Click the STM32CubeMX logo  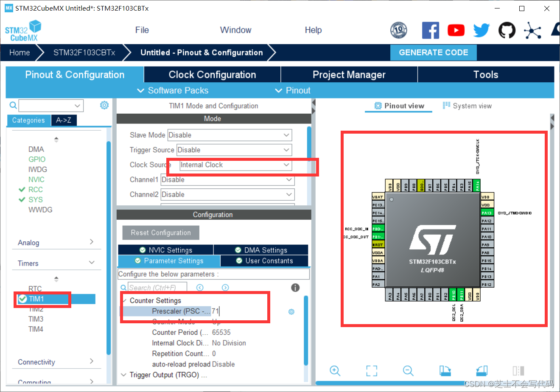pyautogui.click(x=23, y=31)
